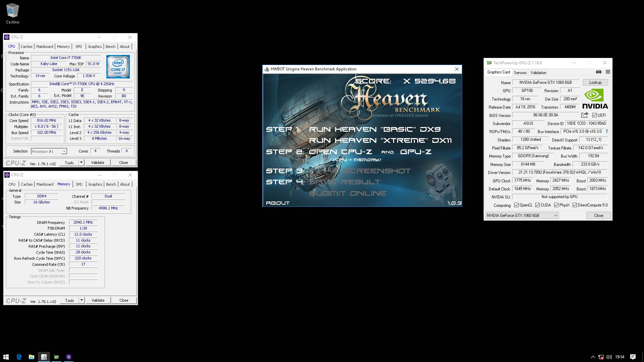Viewport: 644px width, 362px height.
Task: Click GPU-Z link in Heaven step 2
Action: click(x=416, y=152)
